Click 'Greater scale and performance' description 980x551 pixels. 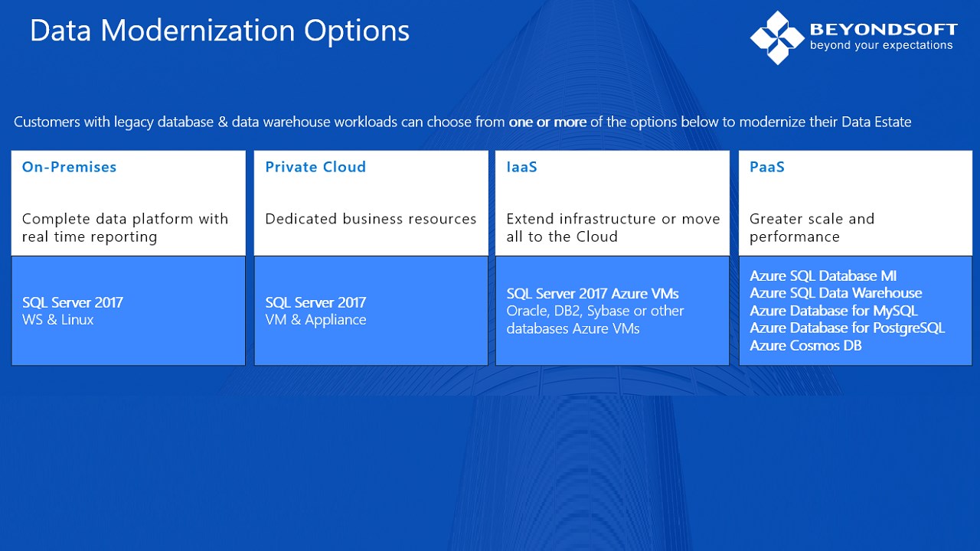[812, 228]
